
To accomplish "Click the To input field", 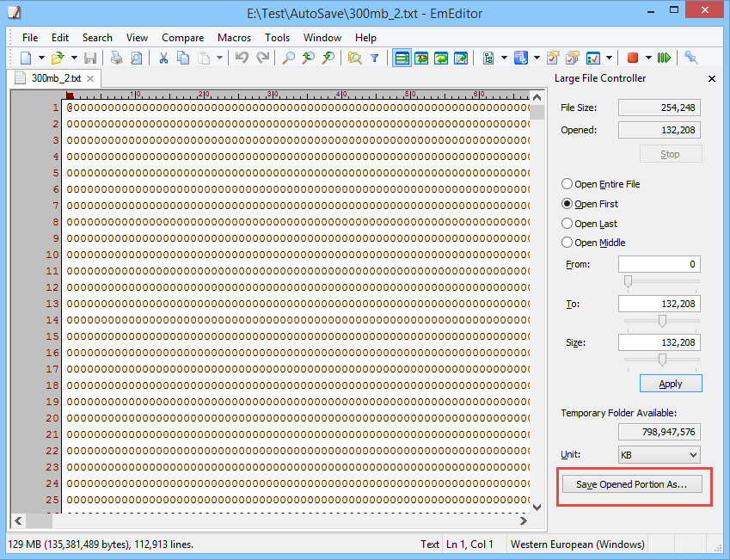I will click(659, 304).
